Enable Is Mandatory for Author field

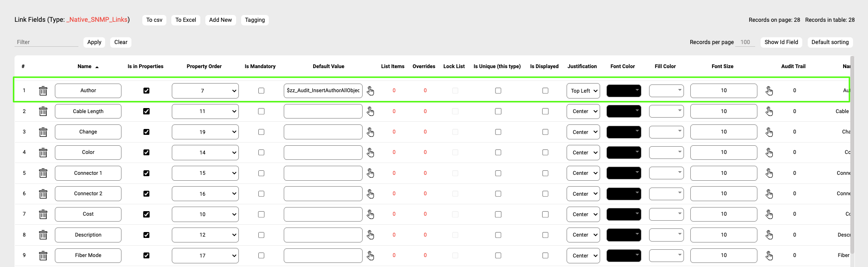[x=261, y=91]
